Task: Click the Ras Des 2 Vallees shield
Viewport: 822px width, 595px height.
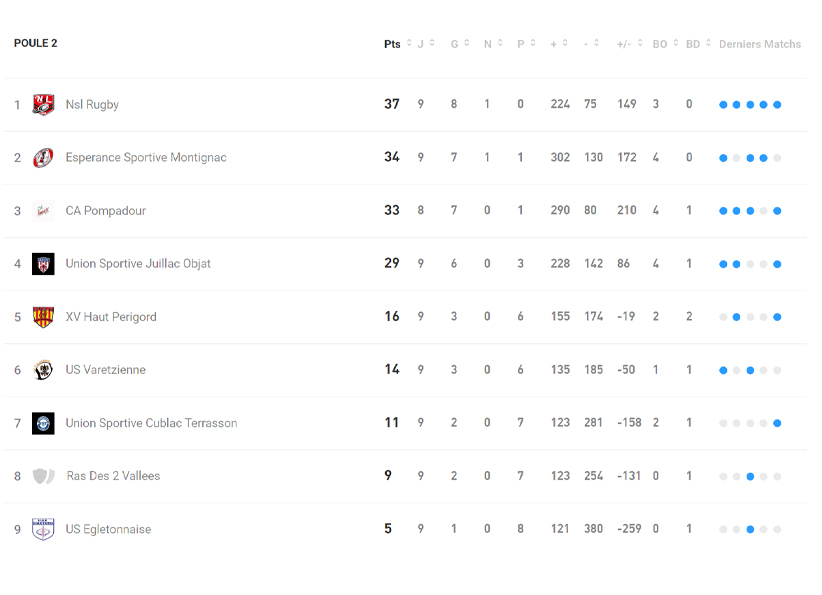Action: [x=43, y=476]
